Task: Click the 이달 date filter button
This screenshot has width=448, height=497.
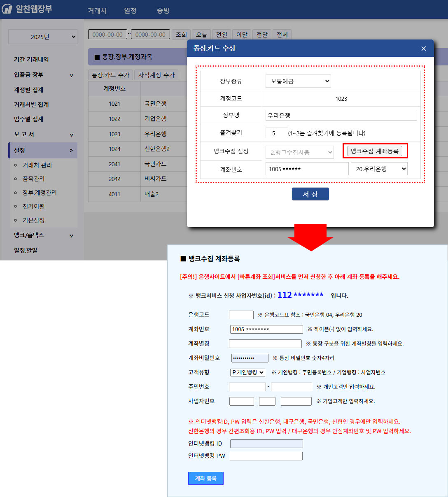Action: 242,35
